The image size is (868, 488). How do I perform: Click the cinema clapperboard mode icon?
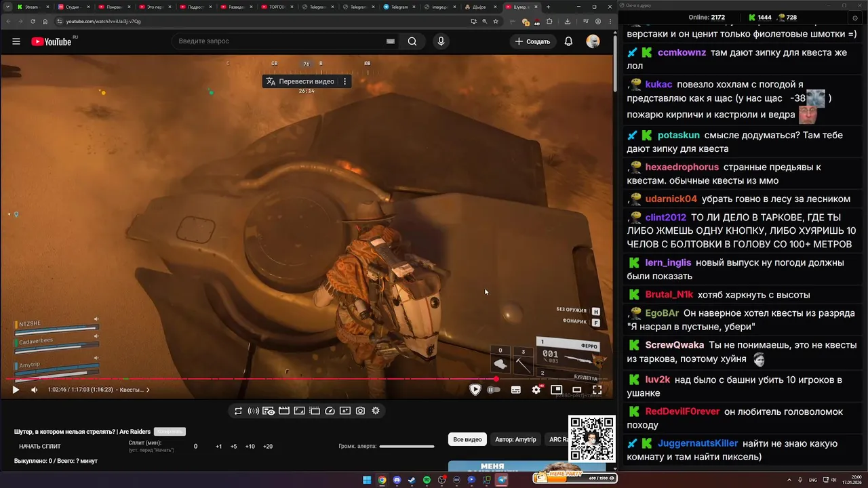coord(284,411)
